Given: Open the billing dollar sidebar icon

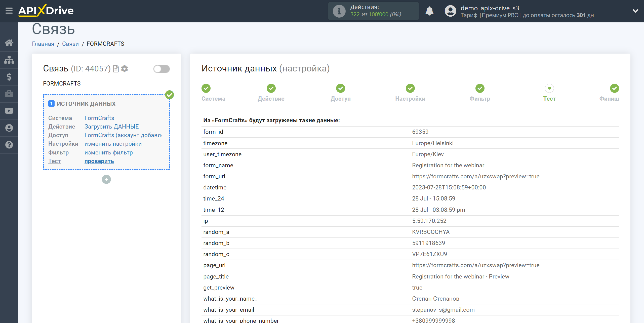Looking at the screenshot, I should (x=9, y=77).
